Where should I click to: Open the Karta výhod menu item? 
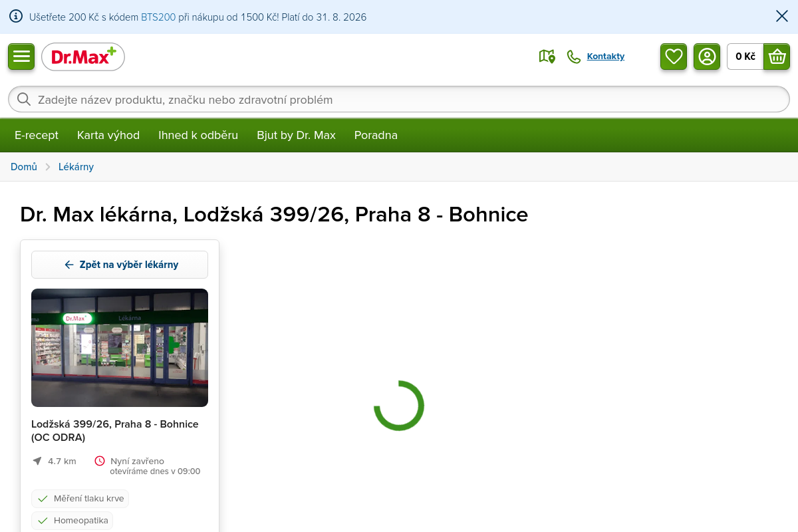coord(108,136)
